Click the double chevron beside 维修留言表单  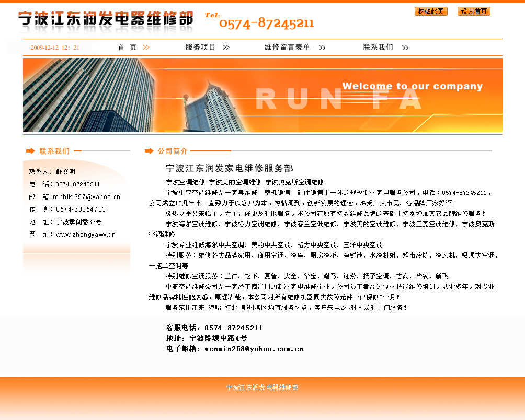click(x=322, y=48)
